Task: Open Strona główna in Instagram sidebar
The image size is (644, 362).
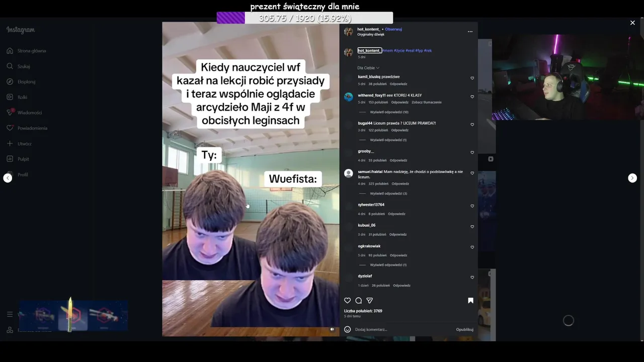Action: point(26,51)
